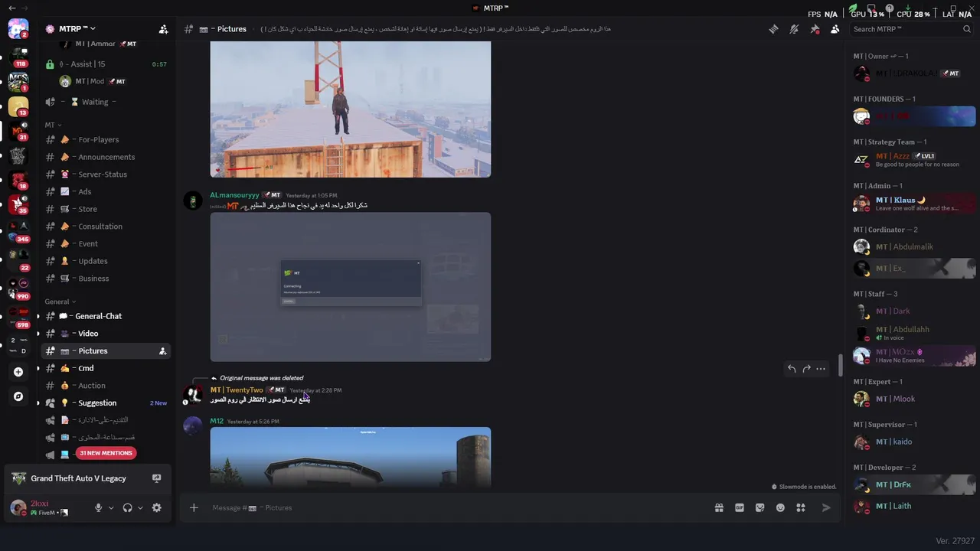The height and width of the screenshot is (551, 980).
Task: Toggle microphone mute in user panel
Action: pos(98,507)
